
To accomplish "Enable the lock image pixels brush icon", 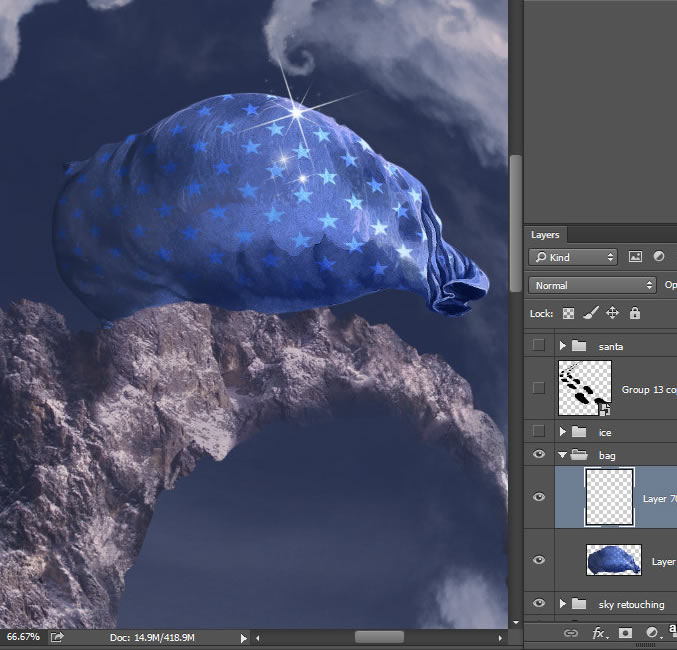I will pyautogui.click(x=591, y=313).
